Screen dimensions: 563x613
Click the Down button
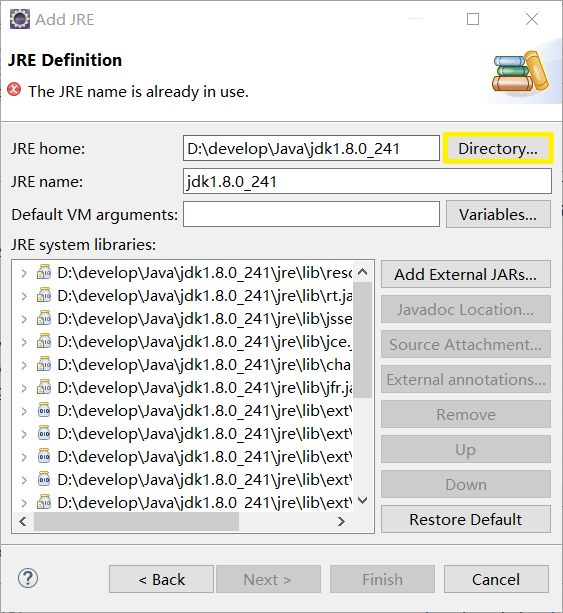(466, 484)
